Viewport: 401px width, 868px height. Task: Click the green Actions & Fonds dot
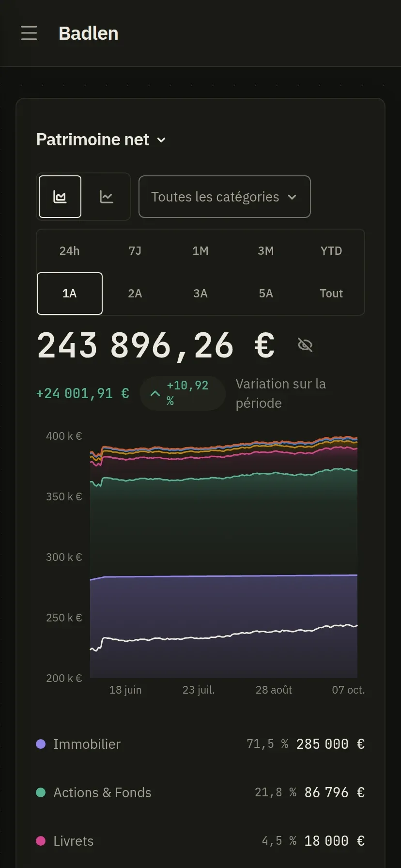point(41,792)
